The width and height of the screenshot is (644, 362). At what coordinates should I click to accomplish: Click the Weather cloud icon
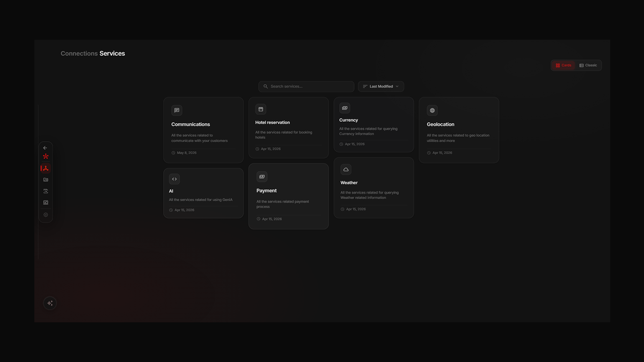(x=346, y=169)
